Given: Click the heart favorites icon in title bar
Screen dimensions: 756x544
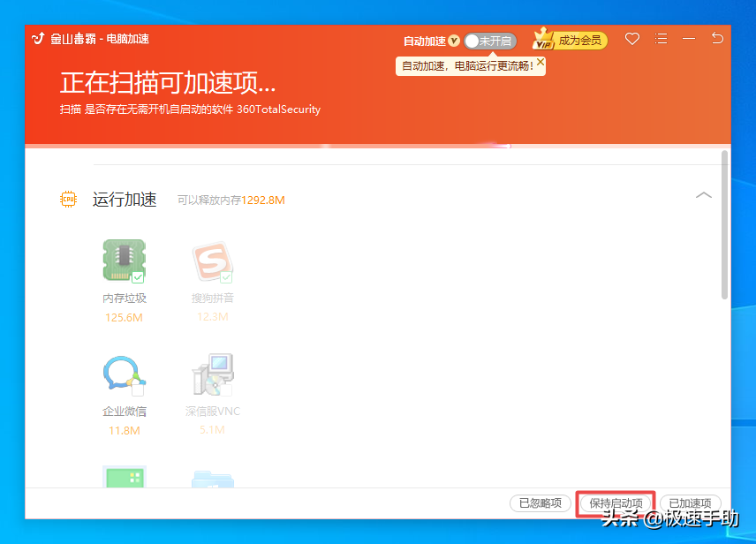Looking at the screenshot, I should pos(631,39).
